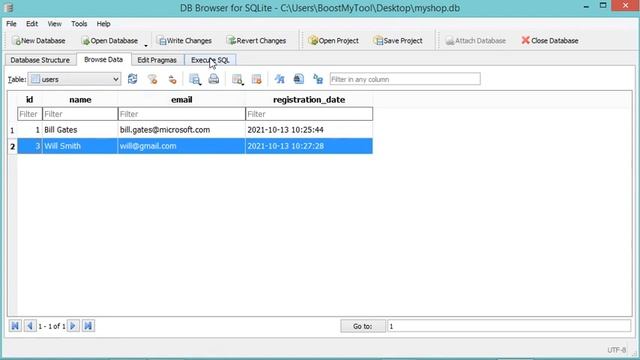Click the Filter in any column field
Screen dimensions: 640x360
pyautogui.click(x=405, y=79)
